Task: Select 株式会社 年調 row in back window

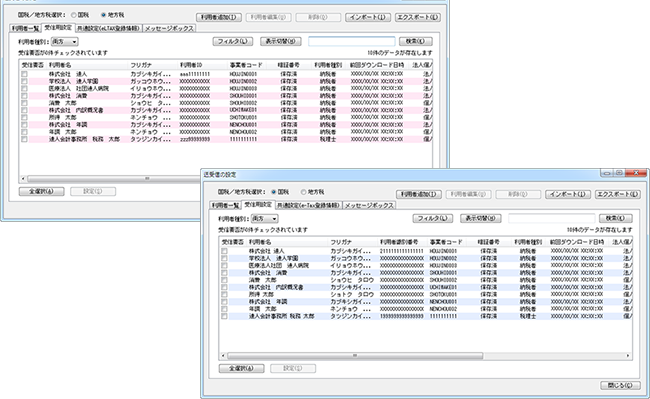Action: point(226,125)
